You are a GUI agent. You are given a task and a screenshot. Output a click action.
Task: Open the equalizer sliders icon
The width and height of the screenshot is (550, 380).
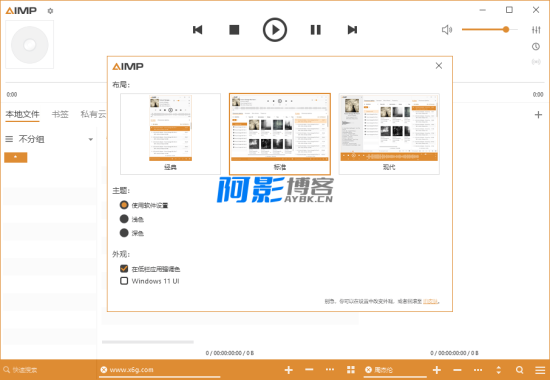536,30
